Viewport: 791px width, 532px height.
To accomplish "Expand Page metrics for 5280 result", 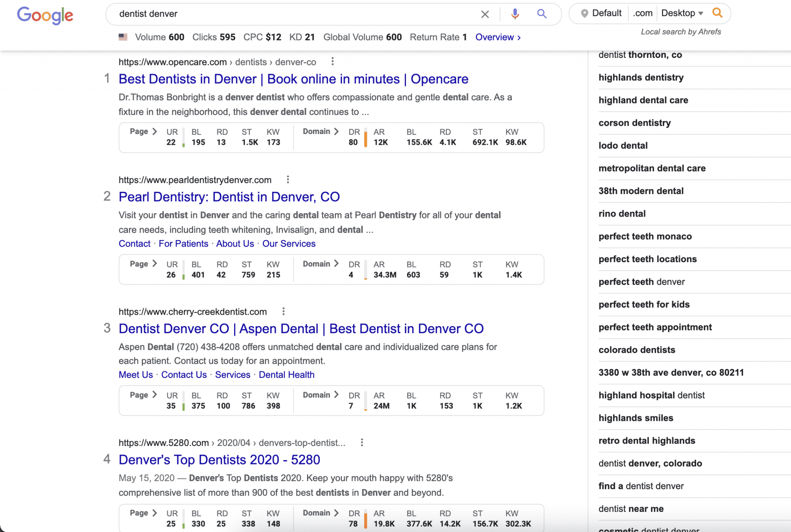I will [143, 513].
